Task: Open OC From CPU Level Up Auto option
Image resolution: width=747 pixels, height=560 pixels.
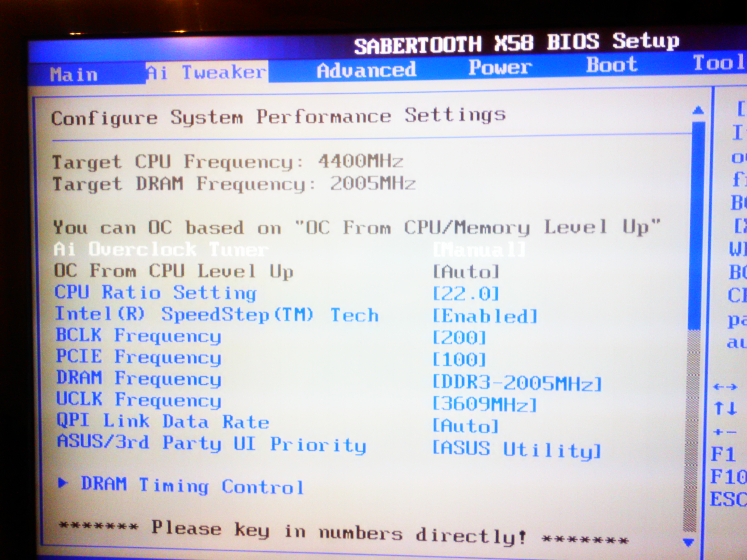Action: (x=466, y=272)
